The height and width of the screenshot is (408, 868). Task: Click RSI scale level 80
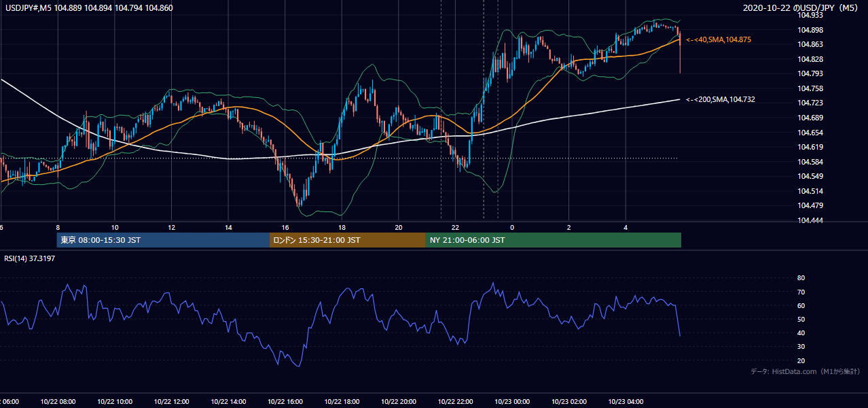pos(801,278)
